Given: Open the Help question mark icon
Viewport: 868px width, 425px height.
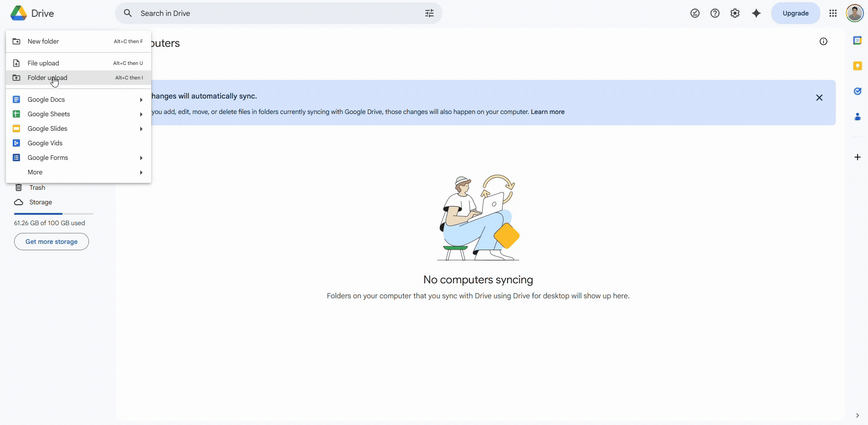Looking at the screenshot, I should point(715,13).
